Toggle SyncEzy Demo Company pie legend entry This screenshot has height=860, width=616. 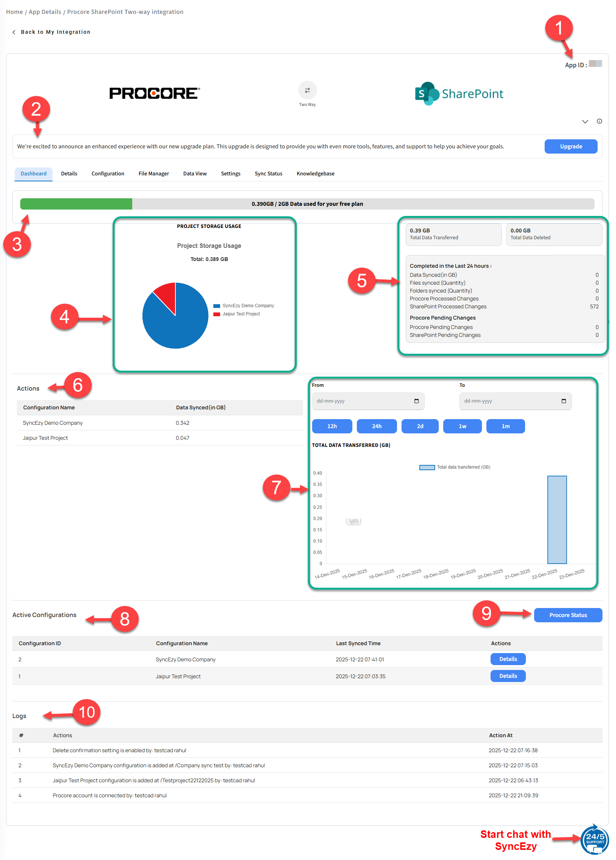click(244, 306)
